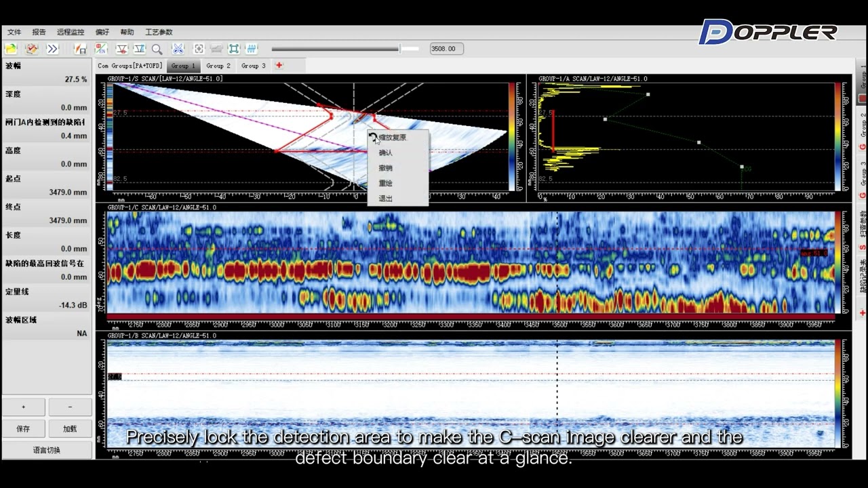Image resolution: width=868 pixels, height=488 pixels.
Task: Switch to the Com Groups[PA+TOFD] tab
Action: (x=130, y=66)
